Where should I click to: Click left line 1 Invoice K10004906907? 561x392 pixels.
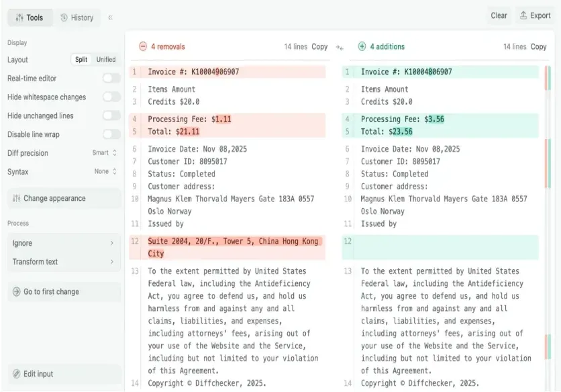click(x=227, y=72)
